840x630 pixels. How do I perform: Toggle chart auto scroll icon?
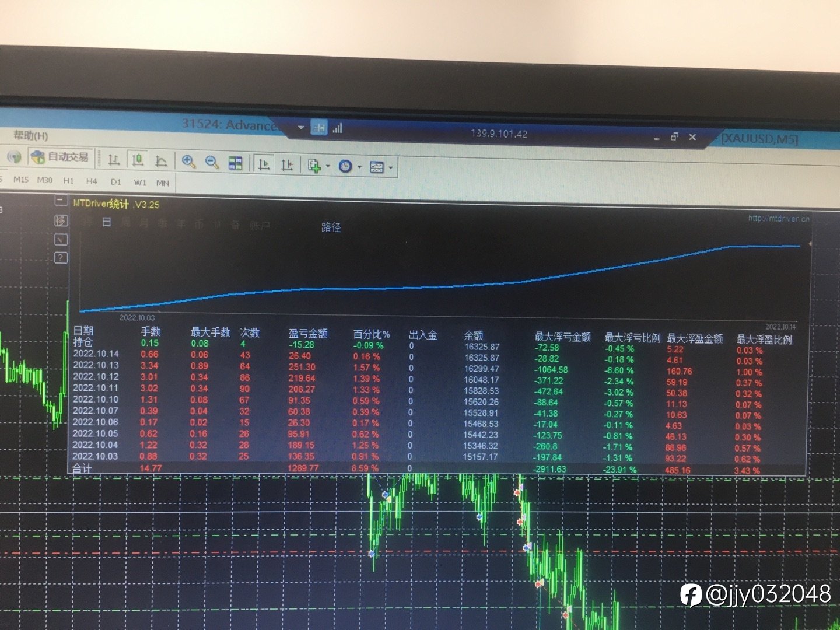coord(264,164)
